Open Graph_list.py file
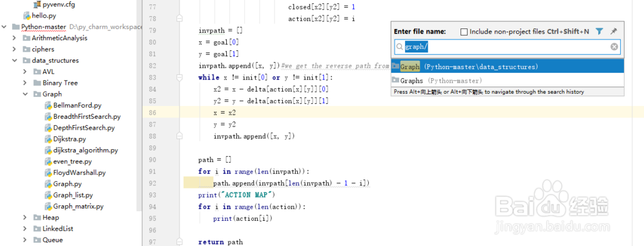The height and width of the screenshot is (246, 644). click(73, 195)
